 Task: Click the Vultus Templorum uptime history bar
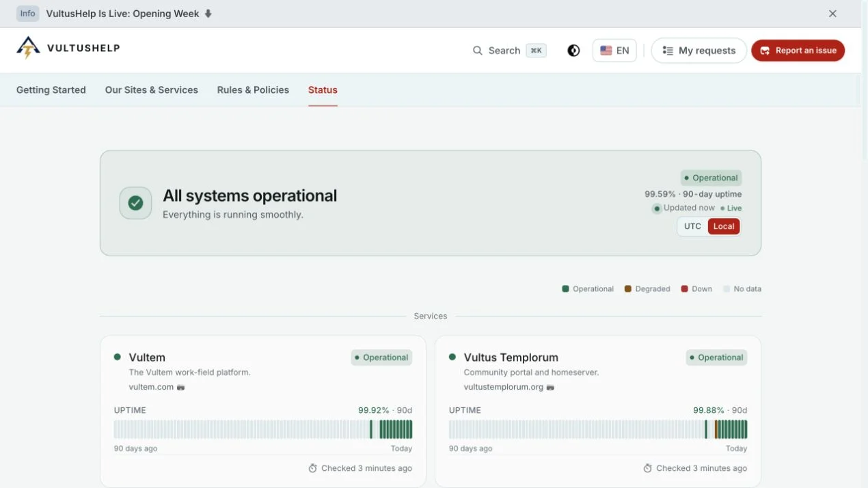(598, 429)
